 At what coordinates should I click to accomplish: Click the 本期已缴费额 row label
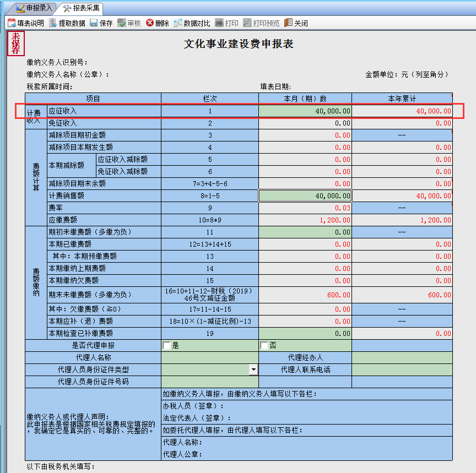pyautogui.click(x=70, y=244)
